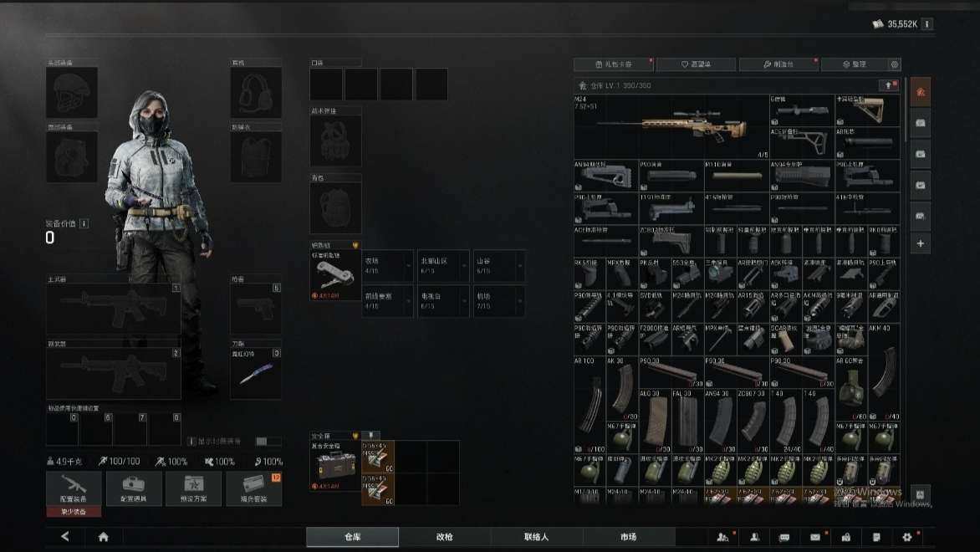The width and height of the screenshot is (980, 552).
Task: Open the chat message icon
Action: coord(784,537)
